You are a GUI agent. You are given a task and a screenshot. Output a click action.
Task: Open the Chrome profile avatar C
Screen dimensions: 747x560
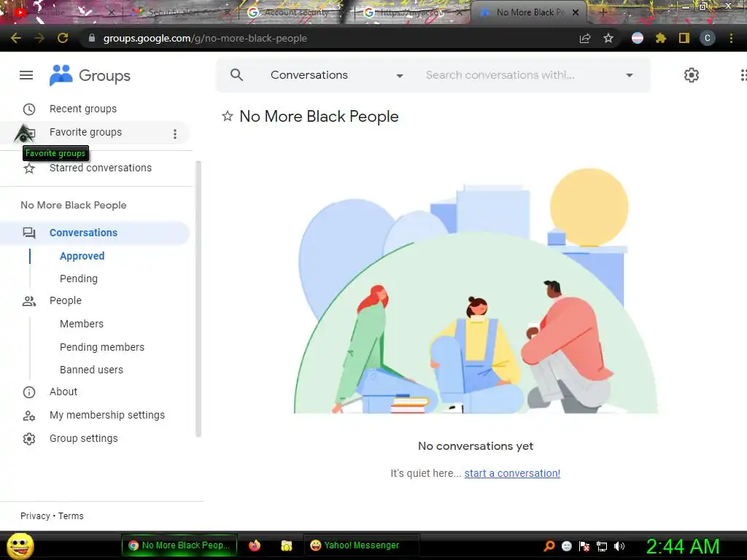click(x=708, y=38)
